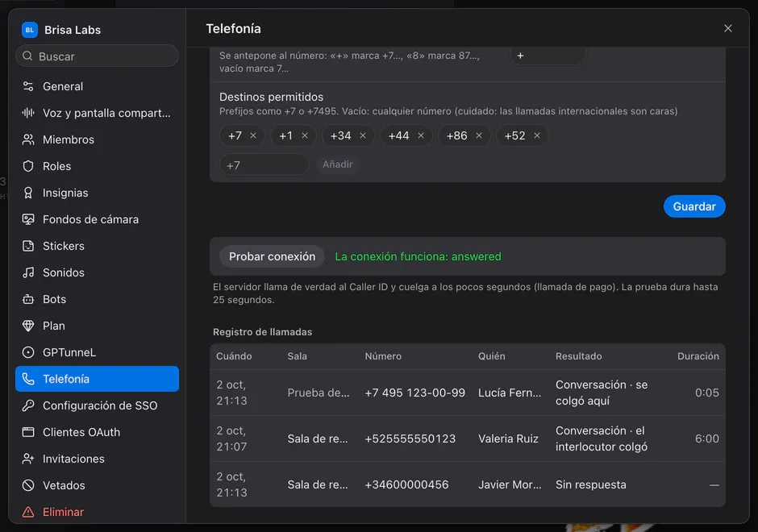758x532 pixels.
Task: Select number +34600000456 in call log
Action: tap(406, 484)
